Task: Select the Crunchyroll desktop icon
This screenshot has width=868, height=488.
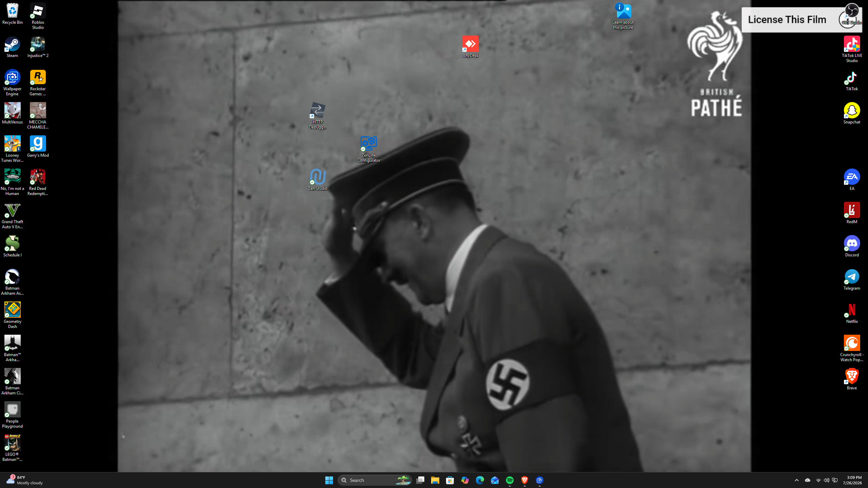Action: 851,349
